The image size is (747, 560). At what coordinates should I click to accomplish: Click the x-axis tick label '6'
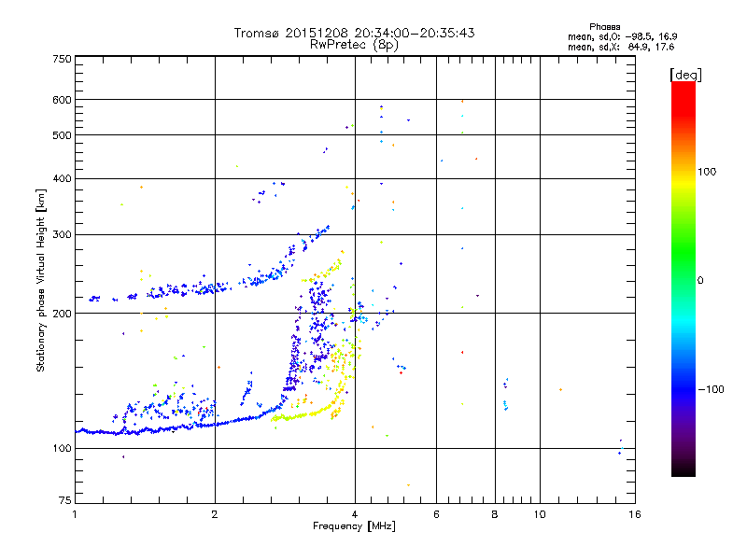tap(436, 514)
